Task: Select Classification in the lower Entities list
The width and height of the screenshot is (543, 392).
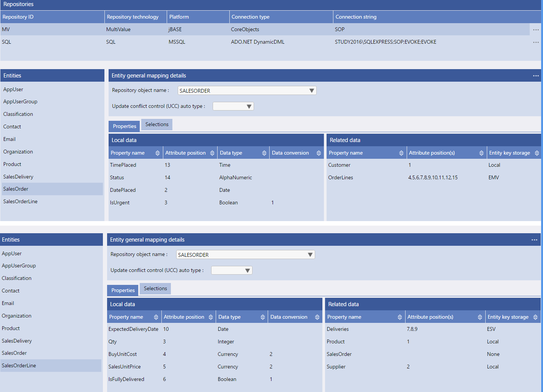Action: point(51,278)
